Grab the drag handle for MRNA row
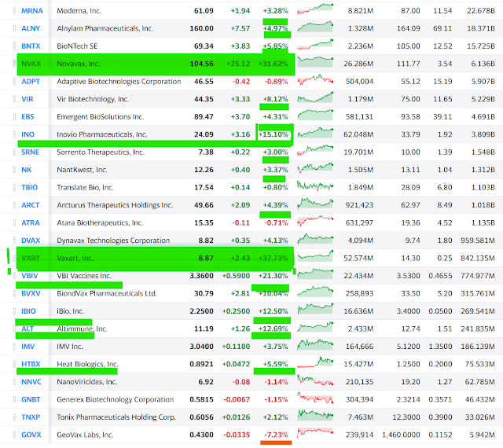The width and height of the screenshot is (503, 448). click(14, 11)
